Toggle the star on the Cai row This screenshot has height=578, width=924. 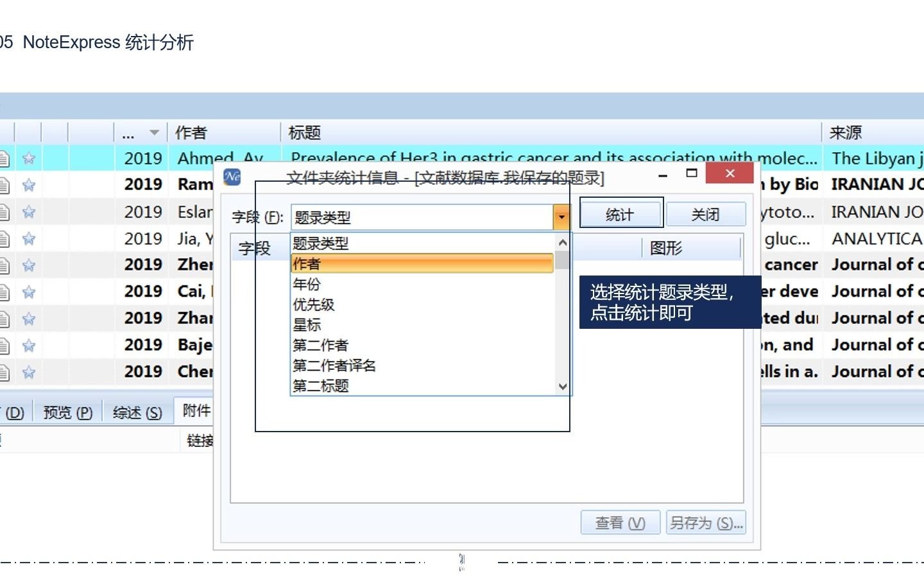click(x=29, y=292)
